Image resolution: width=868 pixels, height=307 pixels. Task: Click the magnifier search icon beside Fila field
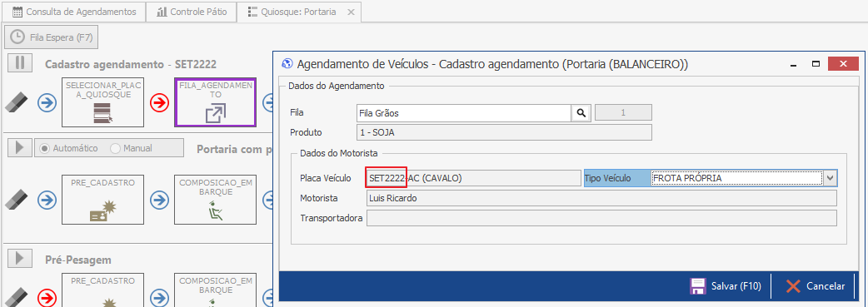(581, 113)
